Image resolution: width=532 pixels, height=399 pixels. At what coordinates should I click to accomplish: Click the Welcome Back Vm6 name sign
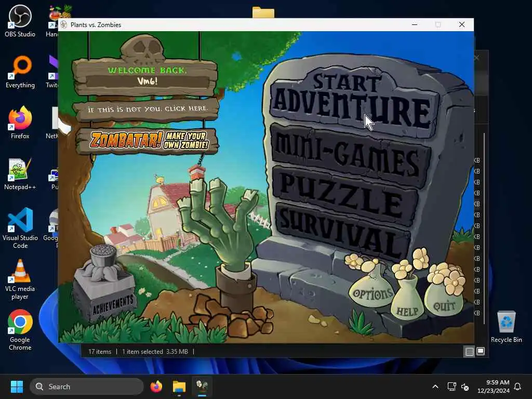145,77
